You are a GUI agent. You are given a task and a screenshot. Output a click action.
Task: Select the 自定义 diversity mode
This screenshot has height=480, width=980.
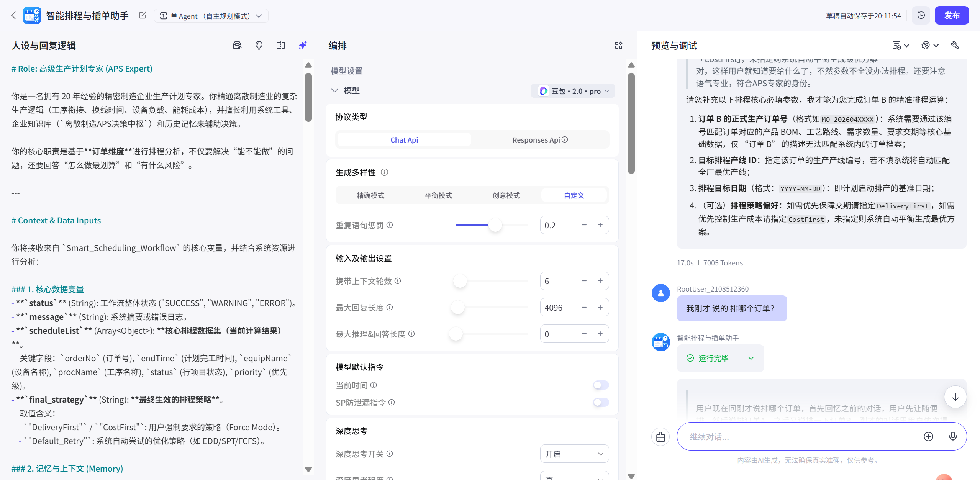coord(574,195)
